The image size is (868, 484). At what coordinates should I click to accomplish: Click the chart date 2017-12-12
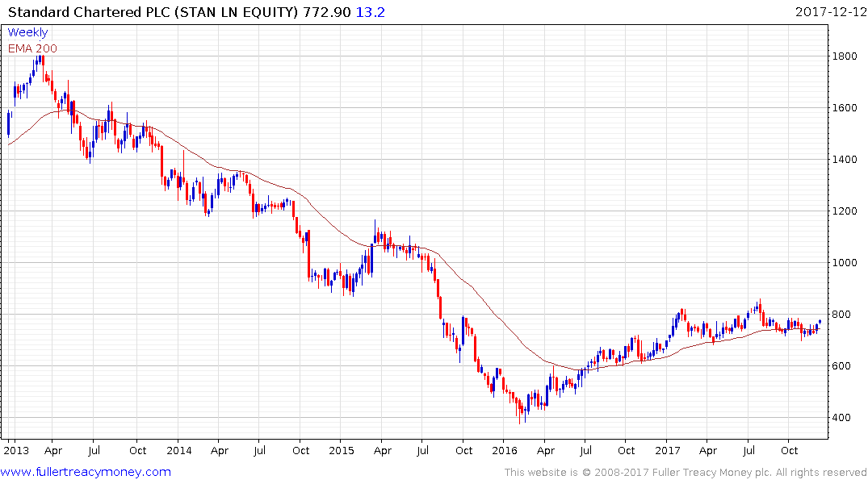point(831,11)
